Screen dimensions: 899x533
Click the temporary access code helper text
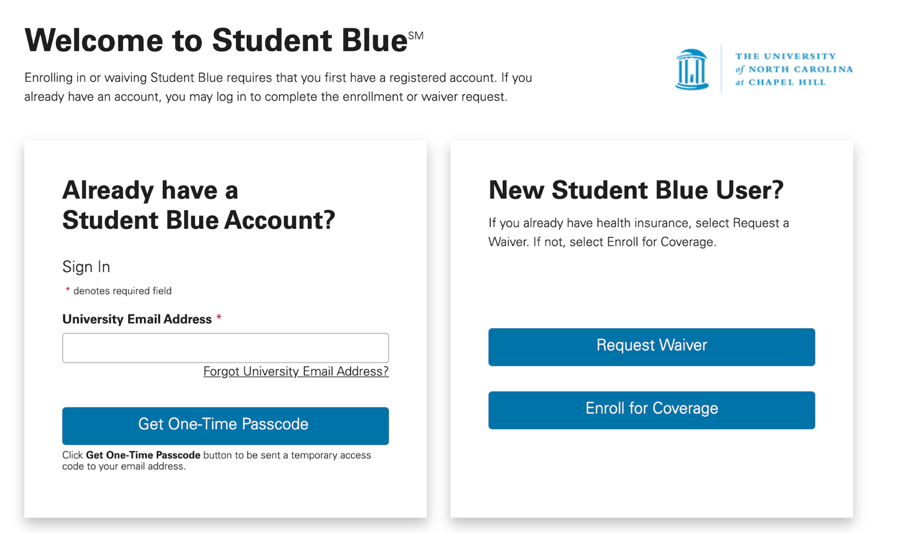click(217, 460)
